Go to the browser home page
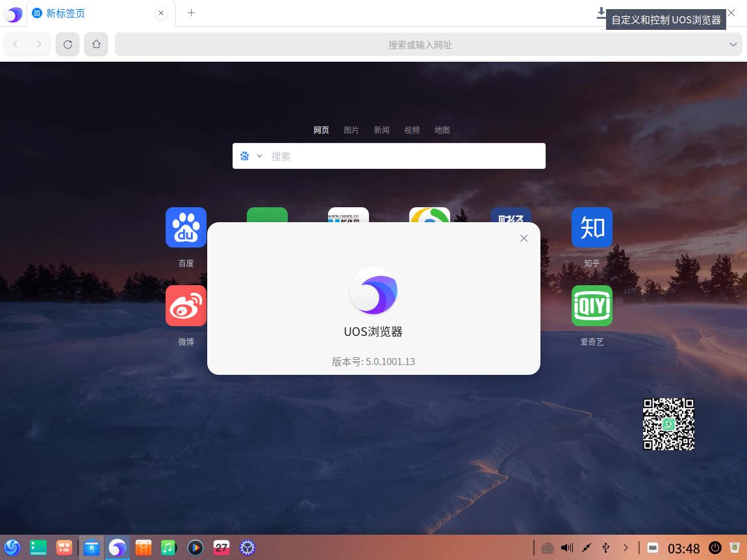Image resolution: width=747 pixels, height=560 pixels. (96, 44)
